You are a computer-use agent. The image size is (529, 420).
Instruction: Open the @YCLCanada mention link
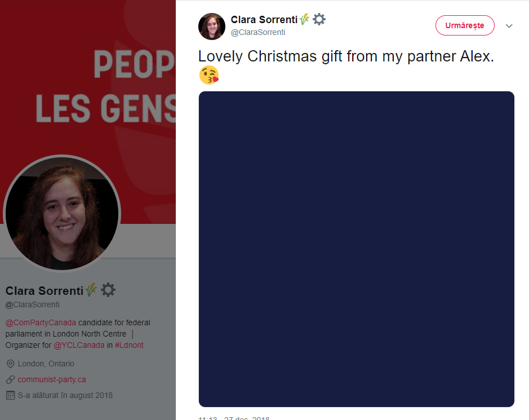(79, 345)
